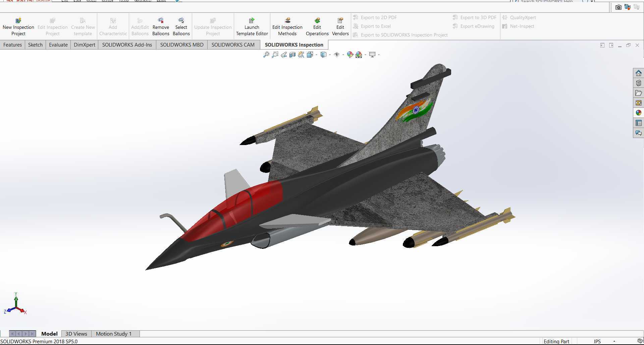Expand the View Orientation dropdown arrow
644x345 pixels.
coord(316,55)
